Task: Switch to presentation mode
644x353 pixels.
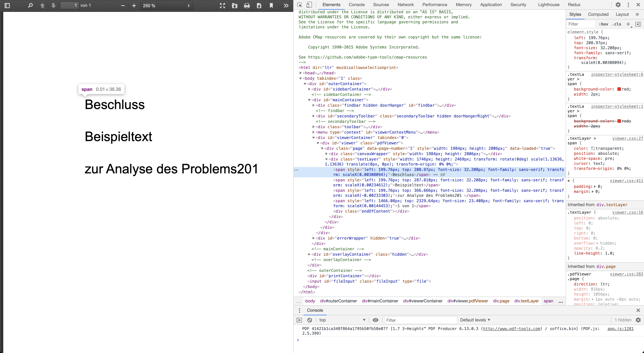Action: [222, 6]
